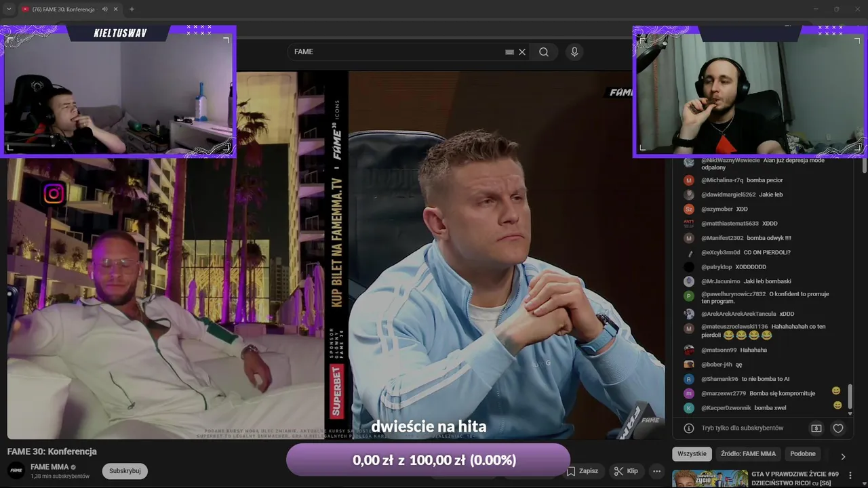This screenshot has height=488, width=868.
Task: Open the FAME MMA channel avatar
Action: [x=16, y=470]
